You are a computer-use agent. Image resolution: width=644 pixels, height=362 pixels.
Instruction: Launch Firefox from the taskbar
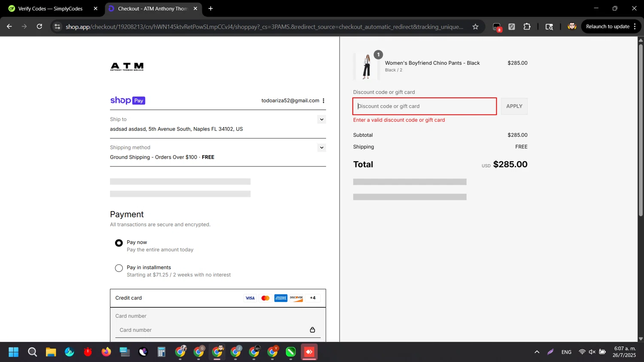[x=106, y=352]
